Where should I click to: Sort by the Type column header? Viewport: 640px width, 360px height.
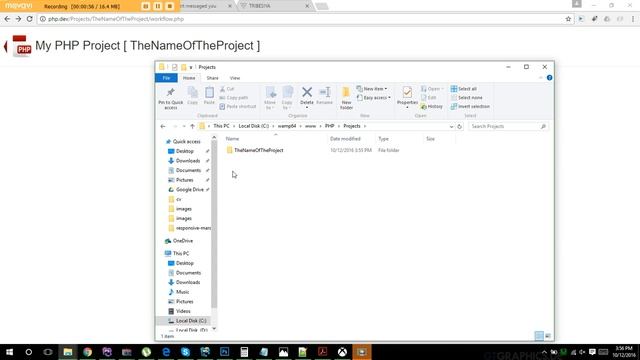tap(383, 139)
